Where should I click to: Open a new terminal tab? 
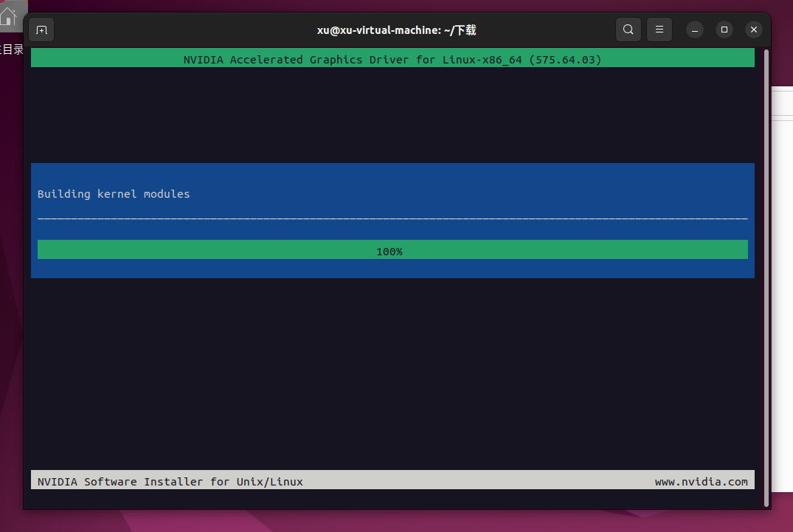(41, 30)
